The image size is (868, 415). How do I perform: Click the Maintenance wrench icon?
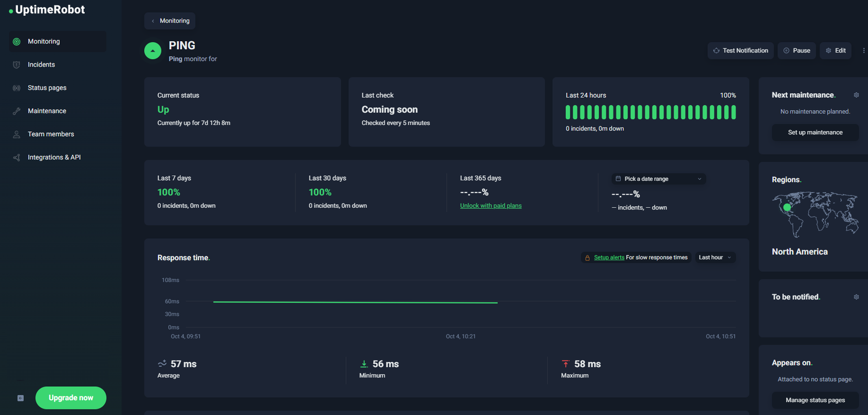[x=17, y=111]
